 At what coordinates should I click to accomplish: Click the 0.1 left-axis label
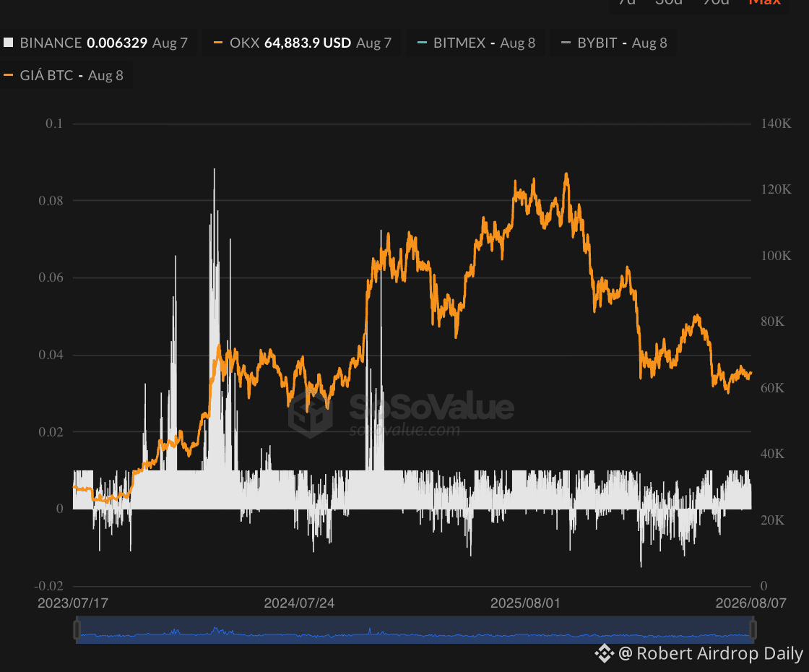54,124
